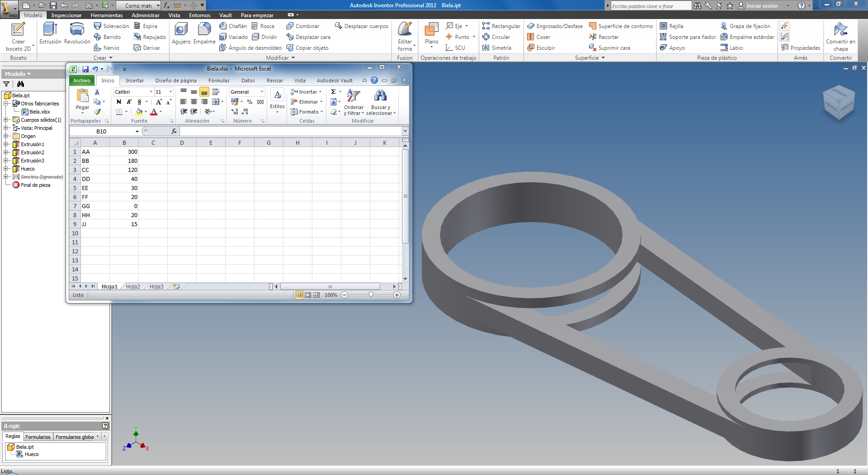Toggle left text alignment in Excel
The width and height of the screenshot is (868, 475).
[x=184, y=102]
